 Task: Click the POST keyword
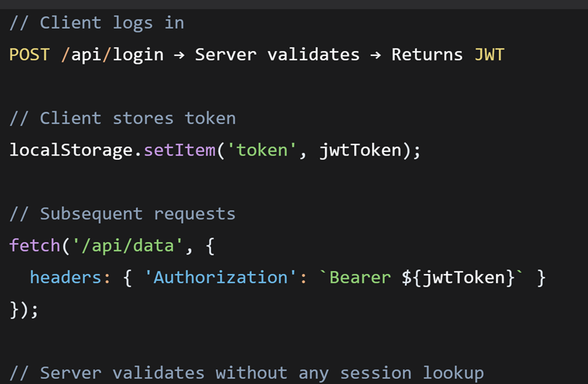[x=29, y=55]
